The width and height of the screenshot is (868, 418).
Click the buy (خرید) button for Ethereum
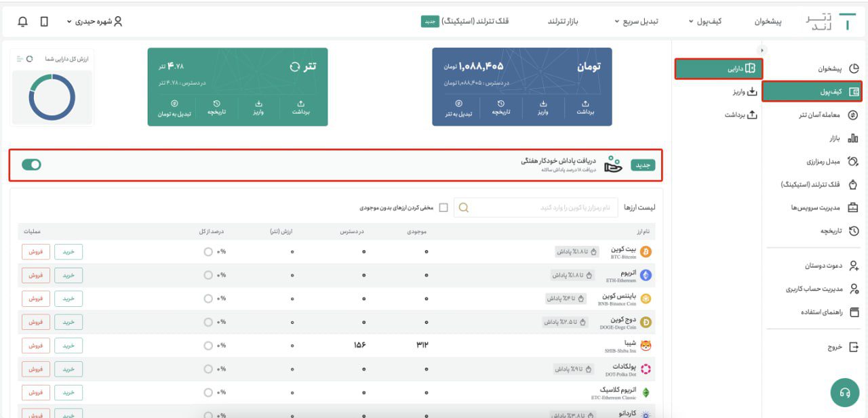pos(68,275)
